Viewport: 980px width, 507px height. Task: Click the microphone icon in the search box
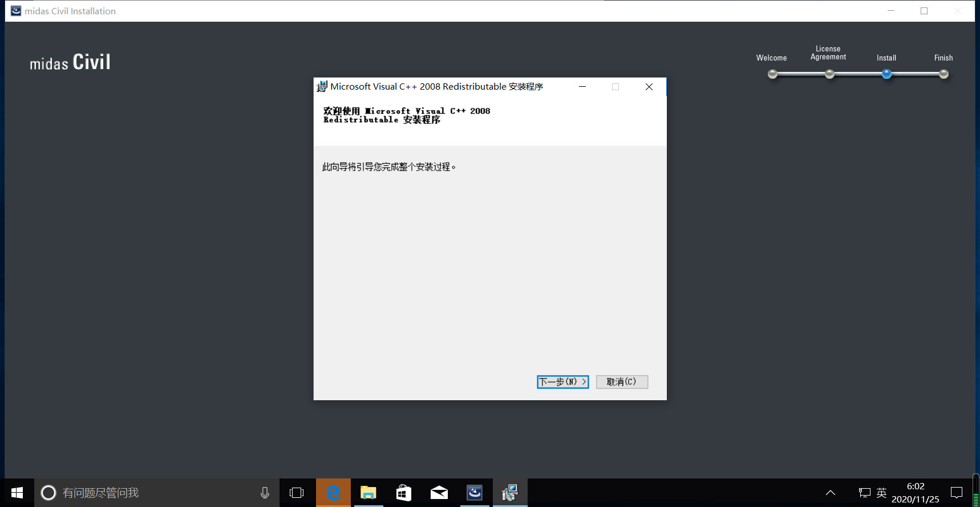[265, 493]
